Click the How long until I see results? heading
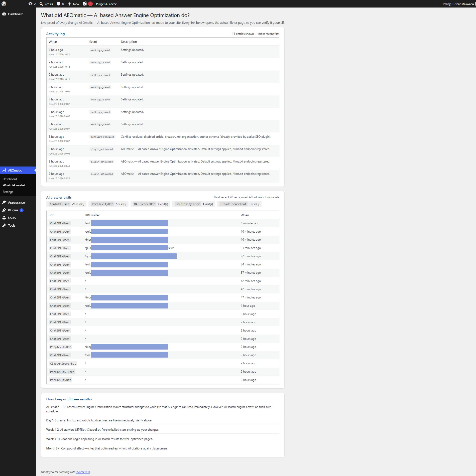The height and width of the screenshot is (476, 476). [x=69, y=399]
